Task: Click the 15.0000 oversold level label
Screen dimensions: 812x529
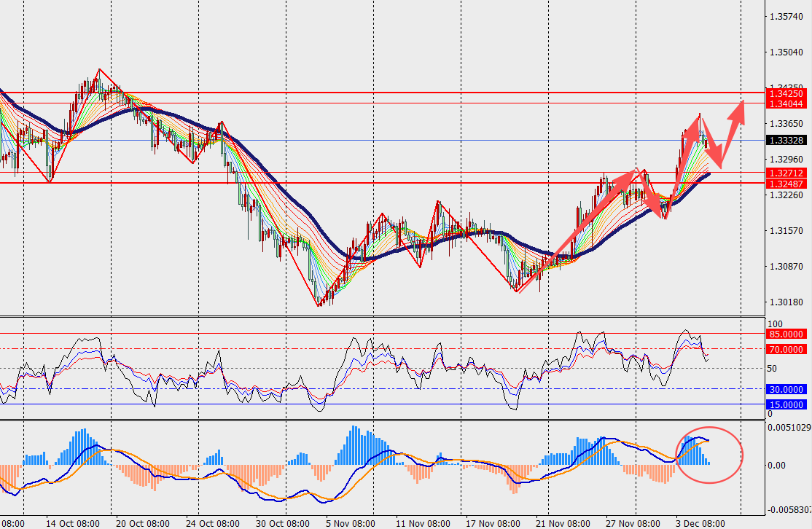Action: [786, 404]
